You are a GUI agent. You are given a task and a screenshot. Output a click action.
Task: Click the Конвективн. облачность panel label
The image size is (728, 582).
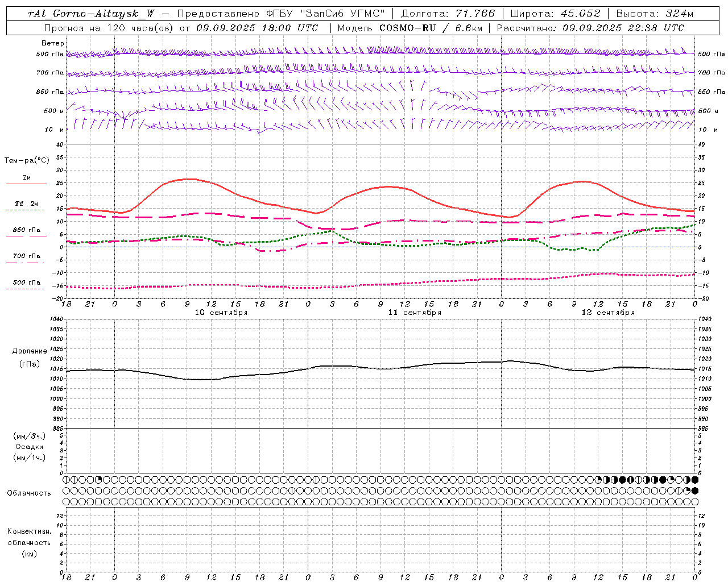30,537
